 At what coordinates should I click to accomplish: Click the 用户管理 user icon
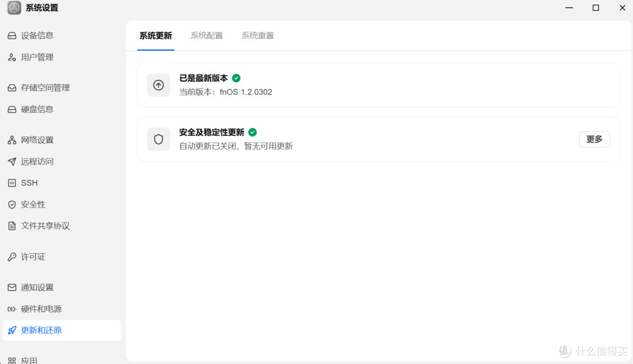[x=12, y=57]
